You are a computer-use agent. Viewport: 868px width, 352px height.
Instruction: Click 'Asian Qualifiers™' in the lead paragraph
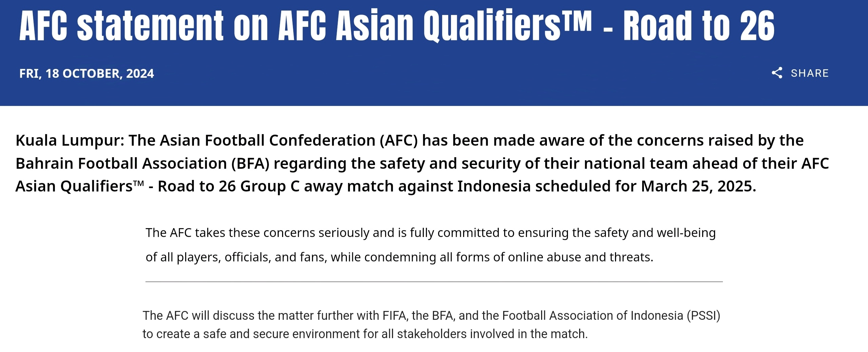80,186
